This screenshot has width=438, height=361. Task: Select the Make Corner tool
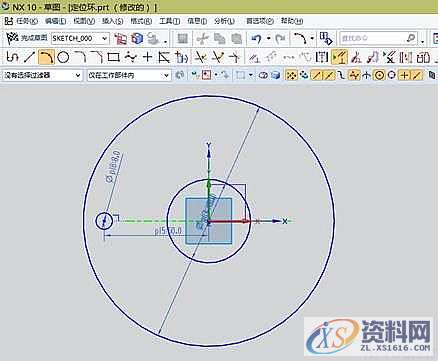coord(235,57)
